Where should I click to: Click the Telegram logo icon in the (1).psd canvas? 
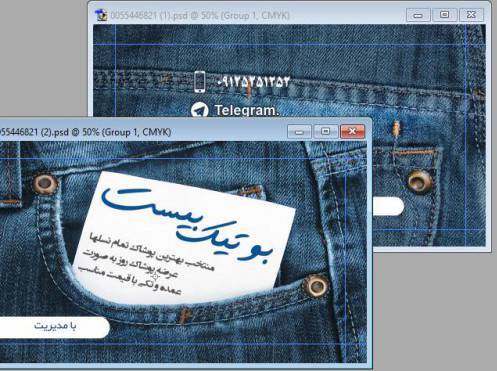point(200,110)
